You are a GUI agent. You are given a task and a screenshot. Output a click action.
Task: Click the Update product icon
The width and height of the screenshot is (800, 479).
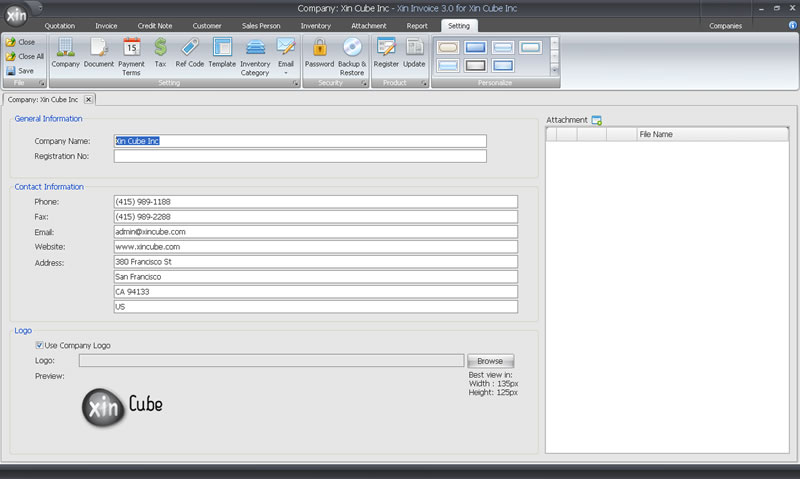(414, 53)
